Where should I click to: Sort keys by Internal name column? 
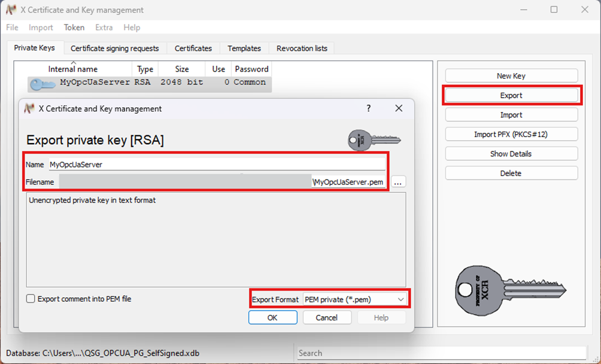[x=73, y=69]
